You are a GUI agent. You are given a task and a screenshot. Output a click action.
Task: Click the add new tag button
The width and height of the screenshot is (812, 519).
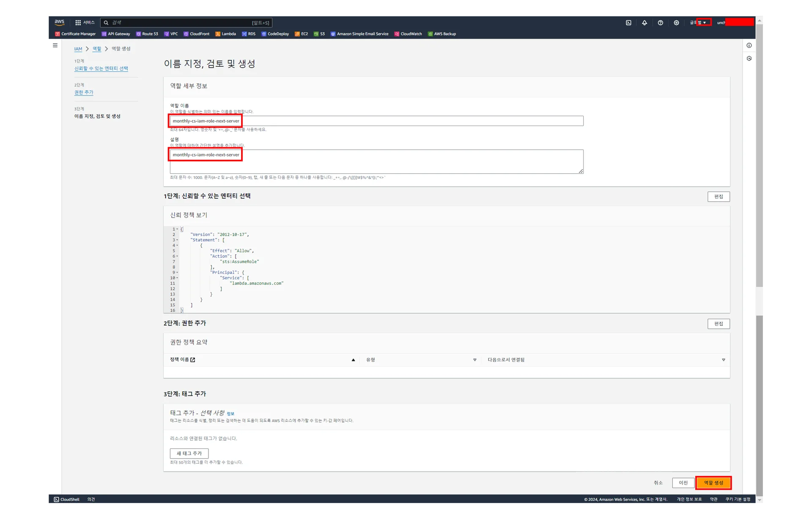[x=189, y=453]
